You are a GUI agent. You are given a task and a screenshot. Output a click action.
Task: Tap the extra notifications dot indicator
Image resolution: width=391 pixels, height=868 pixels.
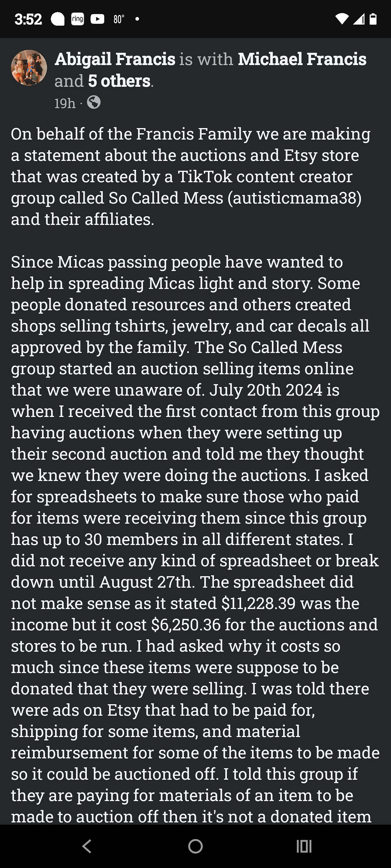[137, 19]
